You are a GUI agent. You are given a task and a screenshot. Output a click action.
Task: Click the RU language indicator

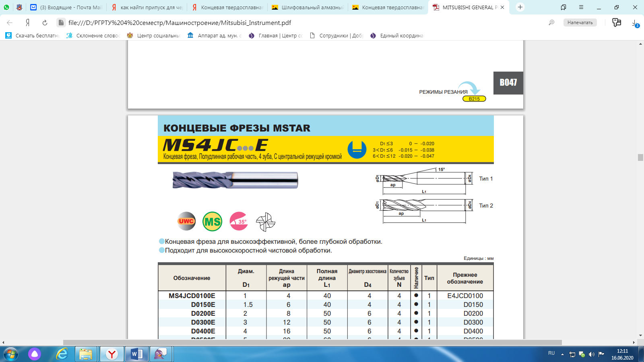(x=551, y=353)
